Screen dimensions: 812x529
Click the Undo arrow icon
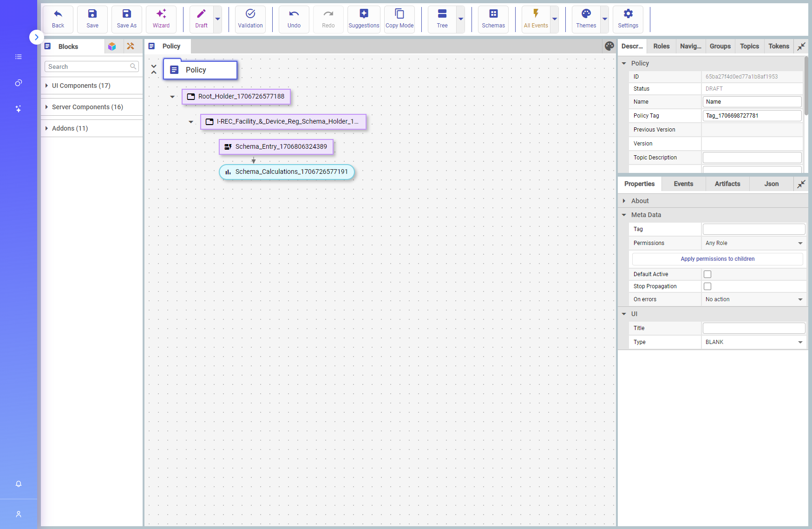(294, 14)
